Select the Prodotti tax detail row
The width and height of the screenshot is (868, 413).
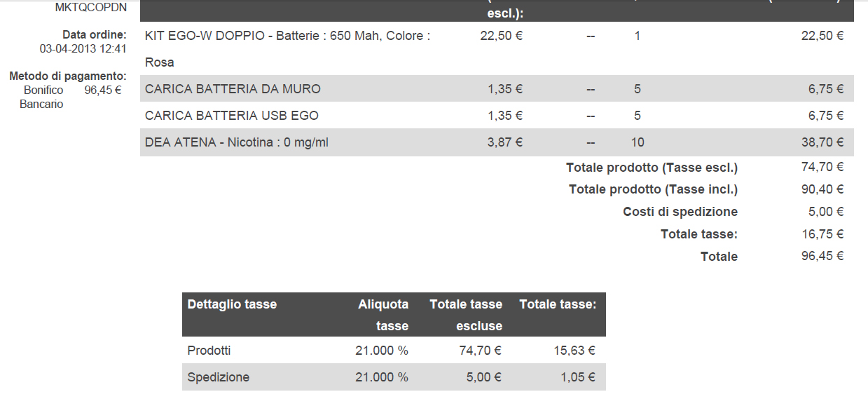pos(394,351)
